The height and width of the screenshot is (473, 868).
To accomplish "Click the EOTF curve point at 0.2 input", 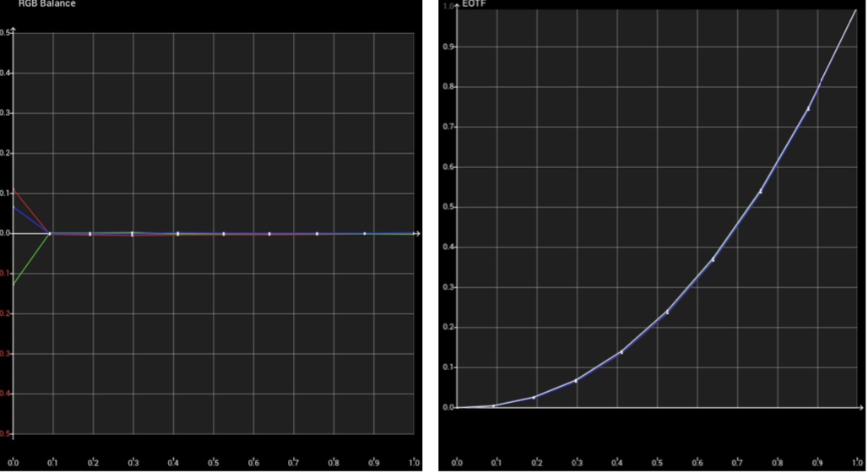I will (x=534, y=397).
